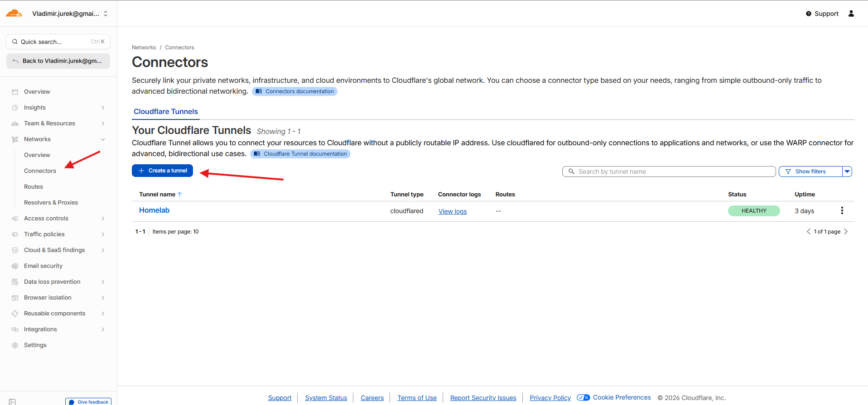
Task: Open the Settings menu item
Action: coord(35,345)
